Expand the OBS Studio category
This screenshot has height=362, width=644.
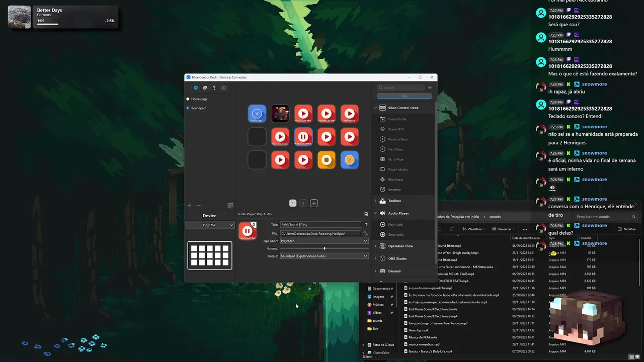click(375, 258)
